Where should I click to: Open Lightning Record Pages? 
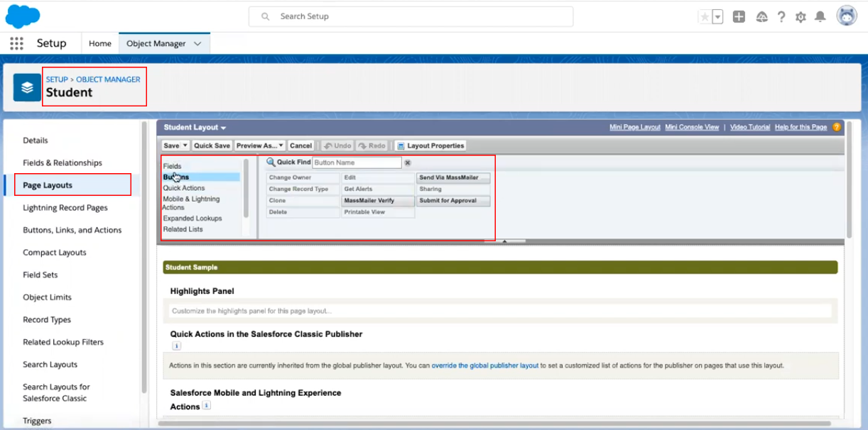point(65,208)
